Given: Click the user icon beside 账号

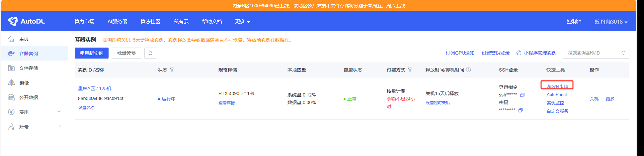Looking at the screenshot, I should 11,127.
